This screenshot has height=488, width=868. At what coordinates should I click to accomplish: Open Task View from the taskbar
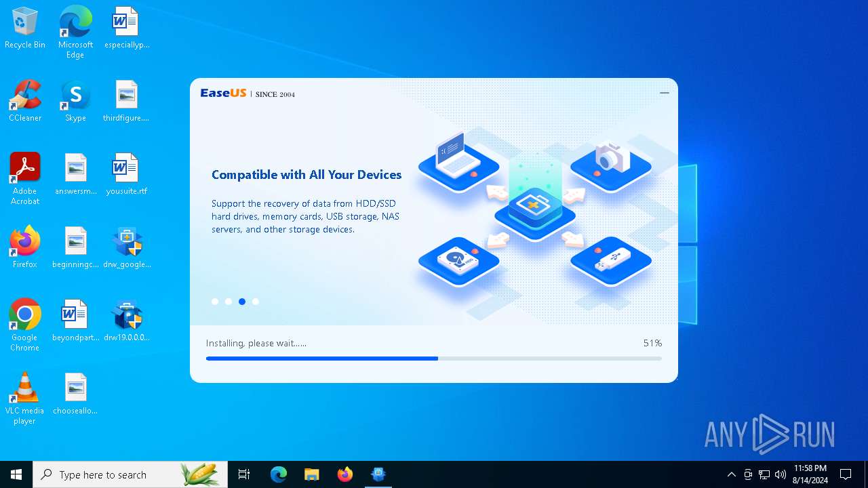[244, 474]
